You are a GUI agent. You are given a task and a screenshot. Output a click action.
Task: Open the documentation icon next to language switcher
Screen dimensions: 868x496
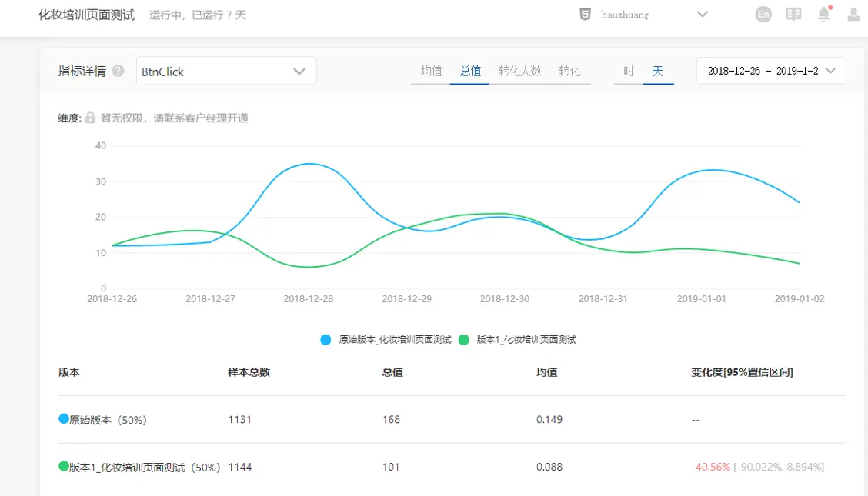coord(793,14)
